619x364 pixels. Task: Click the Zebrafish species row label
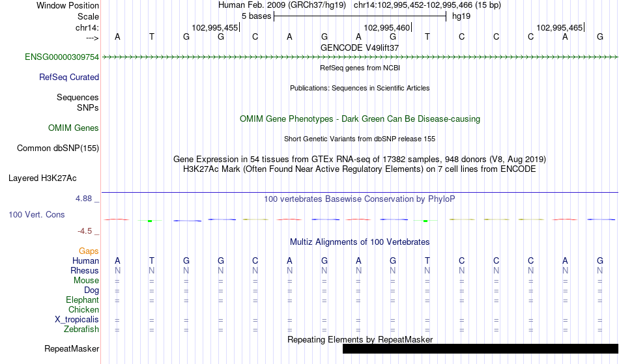pyautogui.click(x=81, y=329)
